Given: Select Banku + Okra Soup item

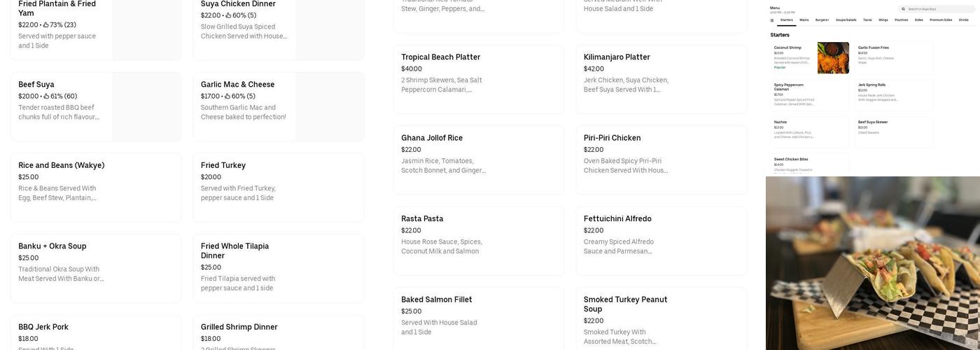Looking at the screenshot, I should (96, 268).
